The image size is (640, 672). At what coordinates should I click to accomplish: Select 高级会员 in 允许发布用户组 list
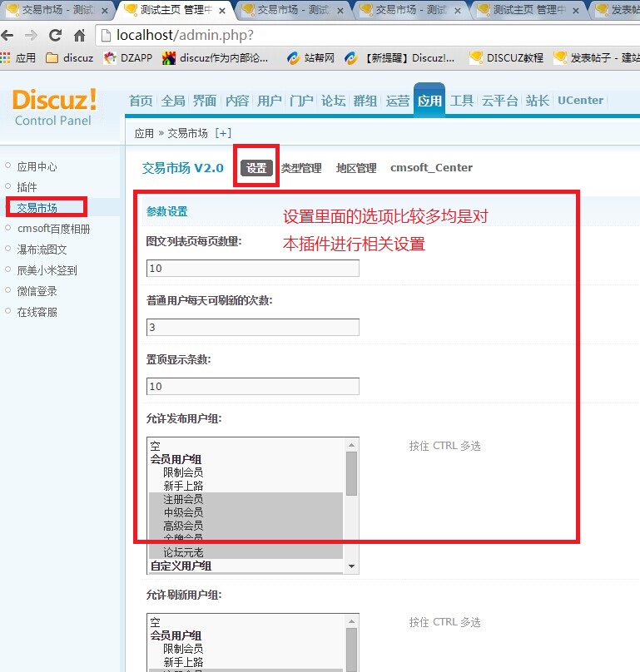point(246,526)
